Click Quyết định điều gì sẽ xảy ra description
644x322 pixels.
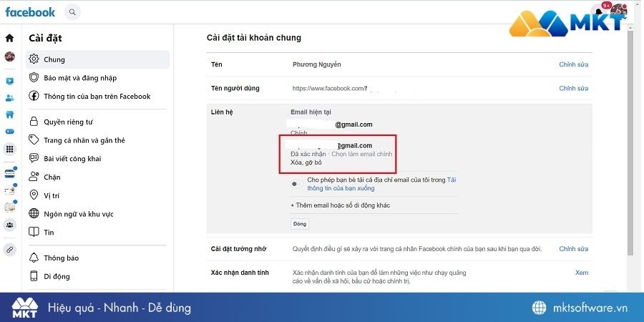417,249
